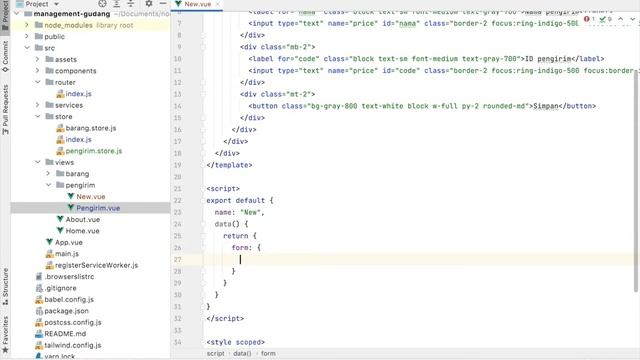Open the Project panel settings gear
Screen dimensions: 640x360
pos(149,4)
